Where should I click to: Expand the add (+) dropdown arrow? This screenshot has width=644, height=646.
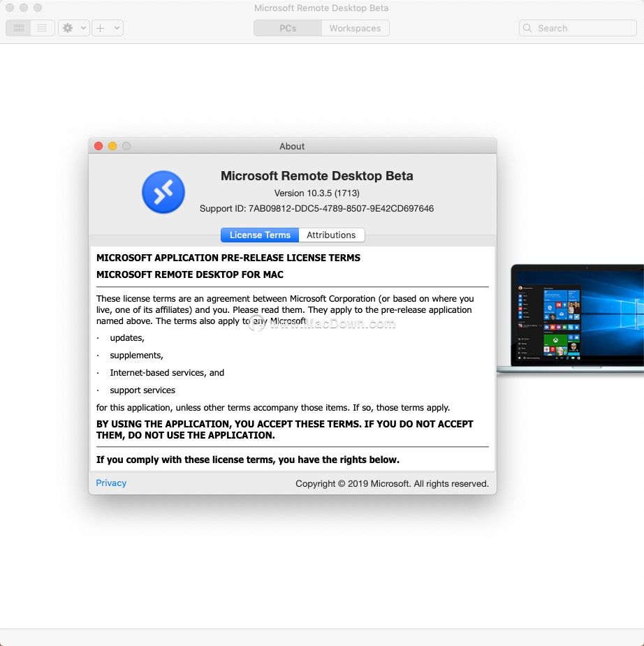[116, 28]
